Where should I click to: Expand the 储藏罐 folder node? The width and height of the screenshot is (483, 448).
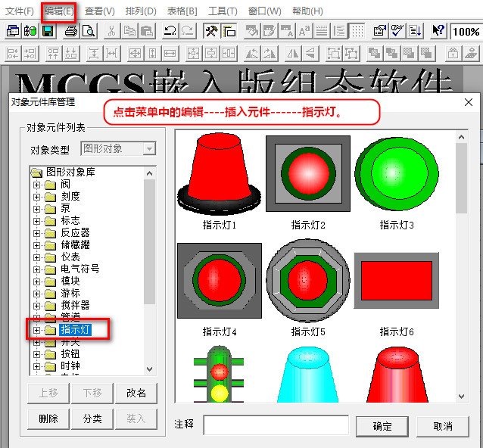click(36, 245)
